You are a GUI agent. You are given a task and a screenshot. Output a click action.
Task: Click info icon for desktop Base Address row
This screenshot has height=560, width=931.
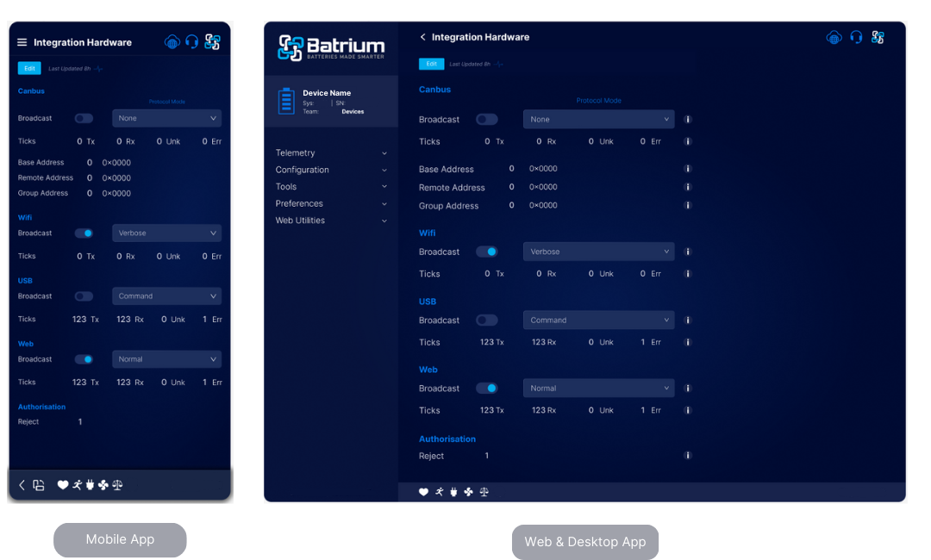pyautogui.click(x=688, y=169)
